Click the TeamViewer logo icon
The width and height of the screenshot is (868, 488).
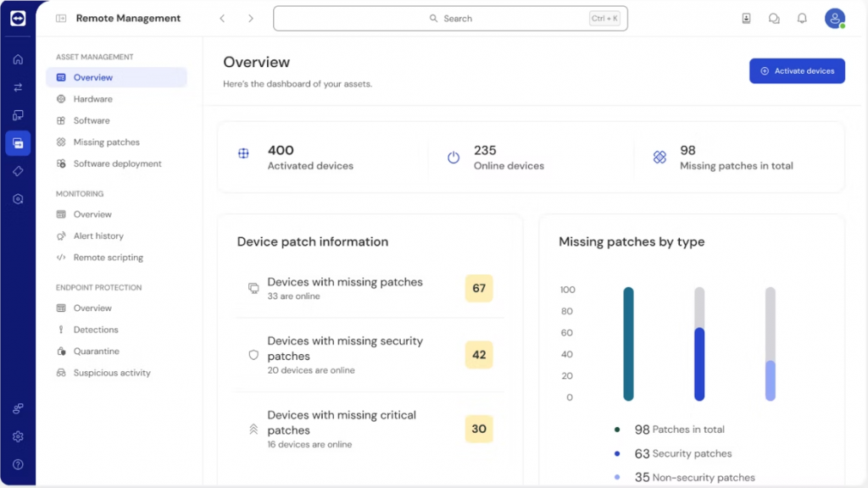tap(18, 19)
